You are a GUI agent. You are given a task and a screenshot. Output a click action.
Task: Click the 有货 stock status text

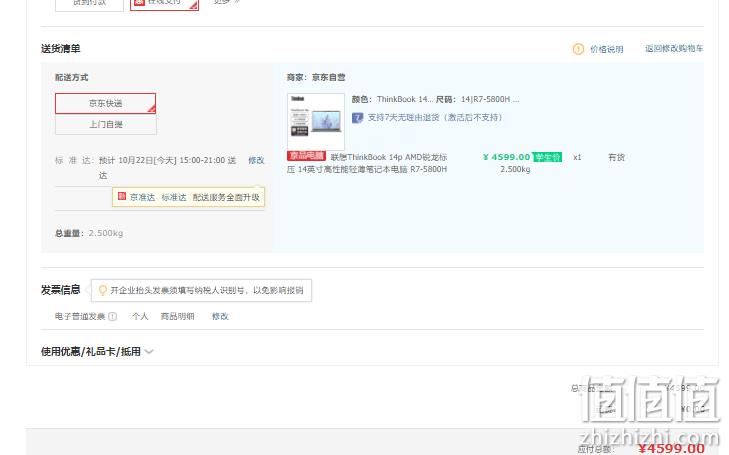(616, 158)
